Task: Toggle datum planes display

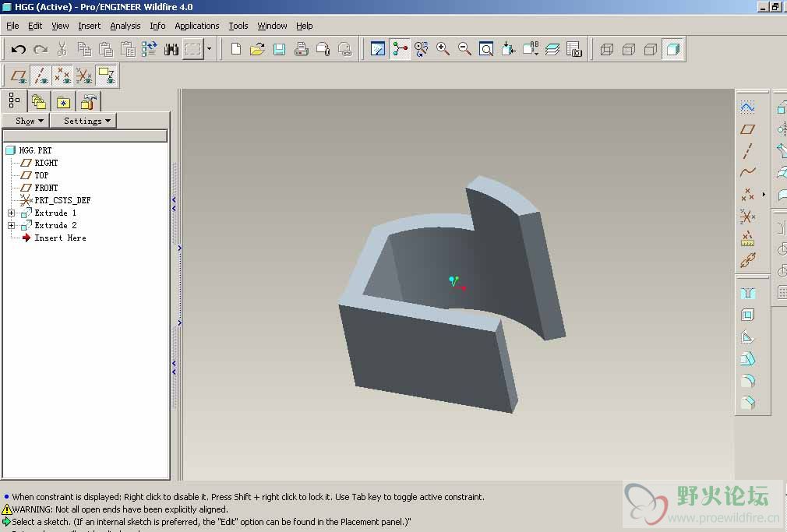Action: click(19, 76)
